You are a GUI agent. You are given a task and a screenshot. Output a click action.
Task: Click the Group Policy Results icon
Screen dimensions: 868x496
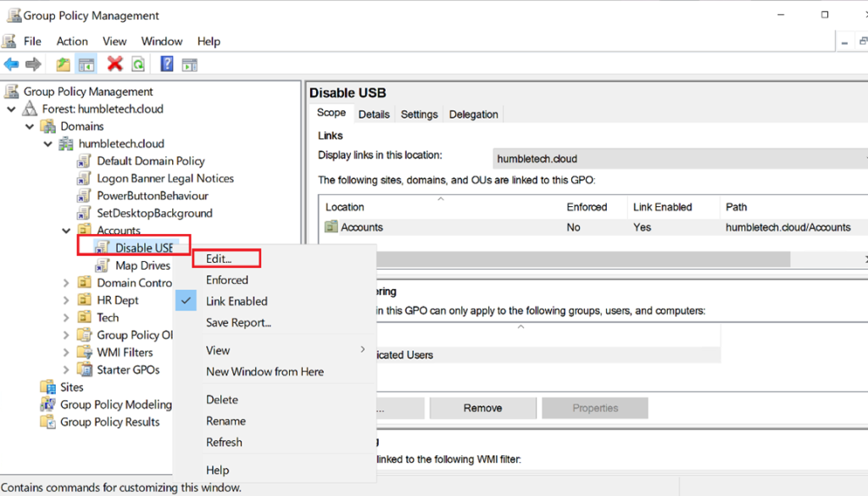[x=47, y=422]
